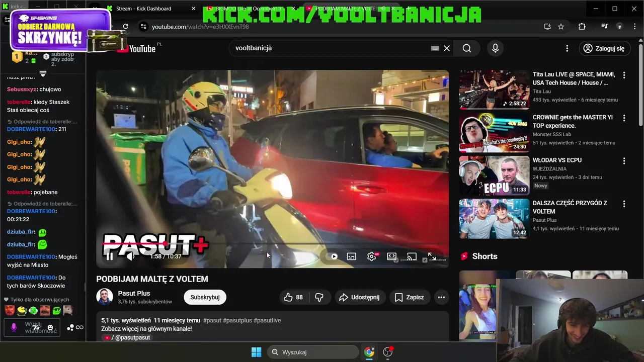Image resolution: width=644 pixels, height=362 pixels.
Task: Click the youtube.com address bar
Action: pos(342,27)
